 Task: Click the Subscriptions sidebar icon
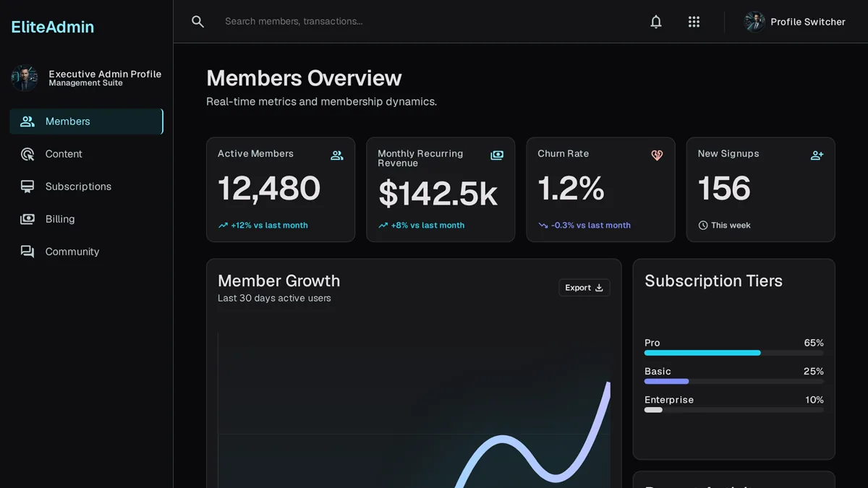(x=27, y=187)
